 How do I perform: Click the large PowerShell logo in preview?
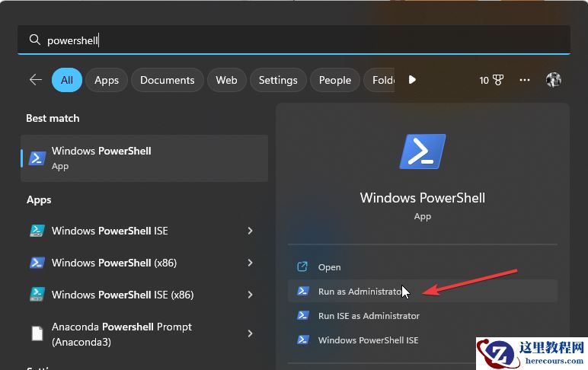(423, 152)
